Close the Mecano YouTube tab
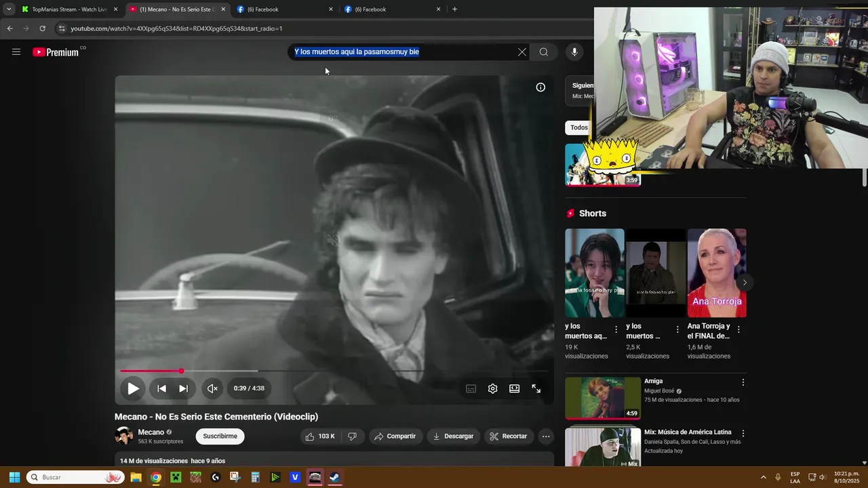The height and width of the screenshot is (488, 868). [223, 9]
